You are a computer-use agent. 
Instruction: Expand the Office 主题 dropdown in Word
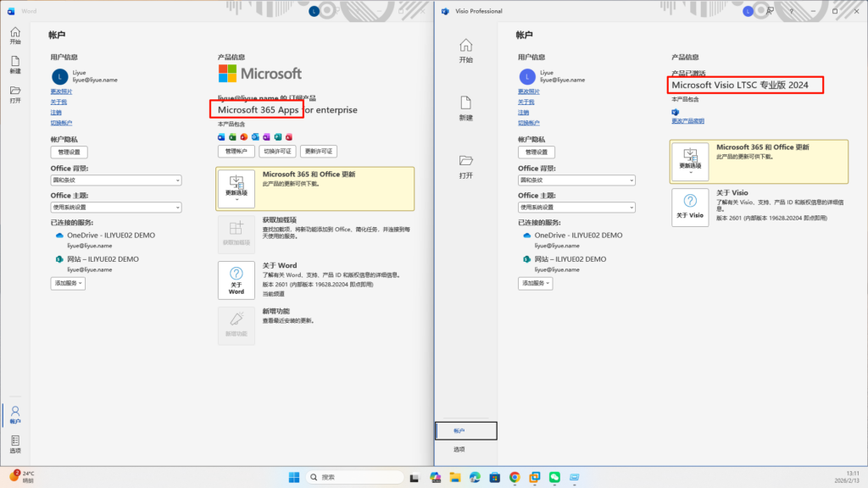coord(116,207)
